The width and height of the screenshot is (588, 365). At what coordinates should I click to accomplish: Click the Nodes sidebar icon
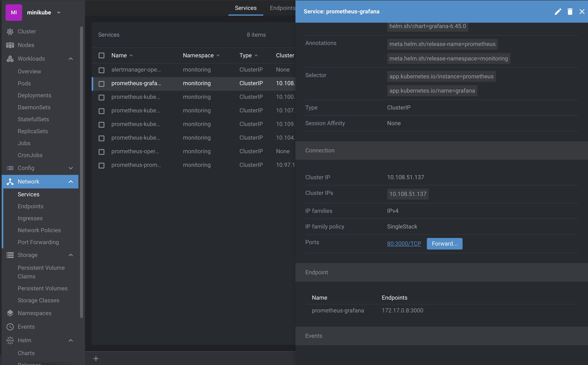(x=10, y=45)
